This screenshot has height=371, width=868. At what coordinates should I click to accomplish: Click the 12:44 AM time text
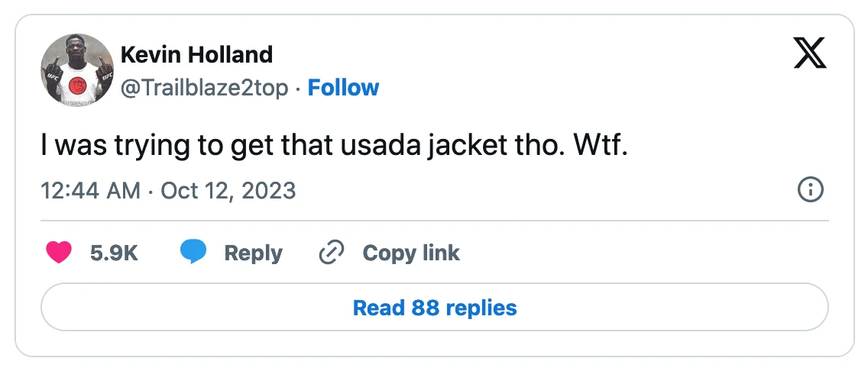(x=90, y=190)
